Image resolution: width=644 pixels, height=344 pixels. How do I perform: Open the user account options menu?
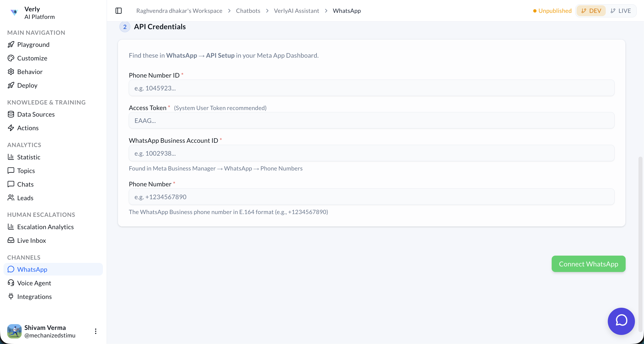pyautogui.click(x=96, y=331)
